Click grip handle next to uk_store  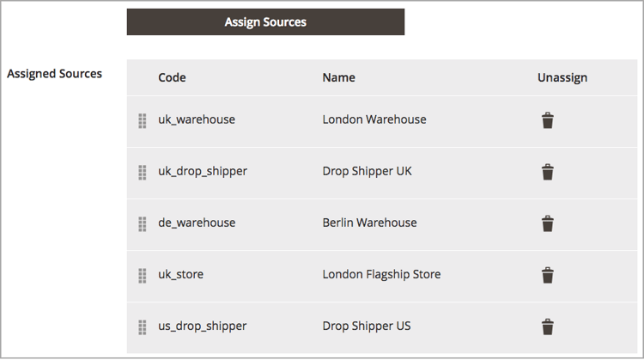tap(143, 275)
